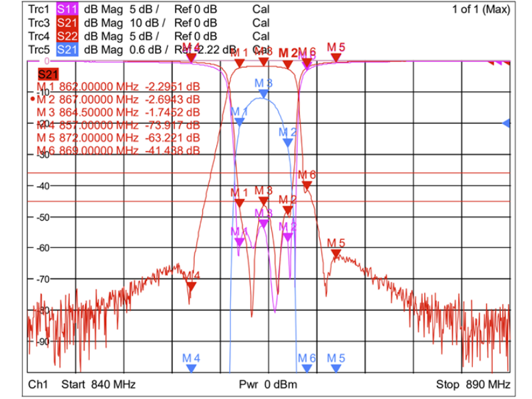The width and height of the screenshot is (532, 399).
Task: Click the red S21 label on Trc3
Action: click(66, 23)
